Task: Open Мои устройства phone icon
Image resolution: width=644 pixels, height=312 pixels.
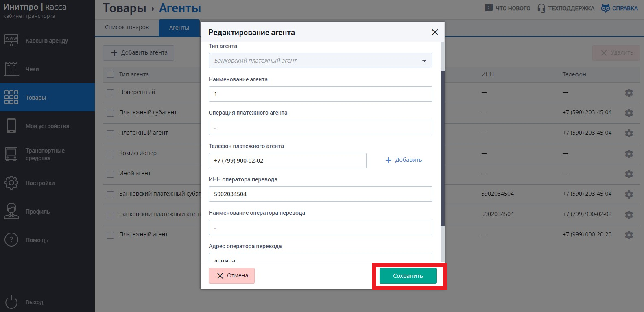Action: click(x=11, y=126)
